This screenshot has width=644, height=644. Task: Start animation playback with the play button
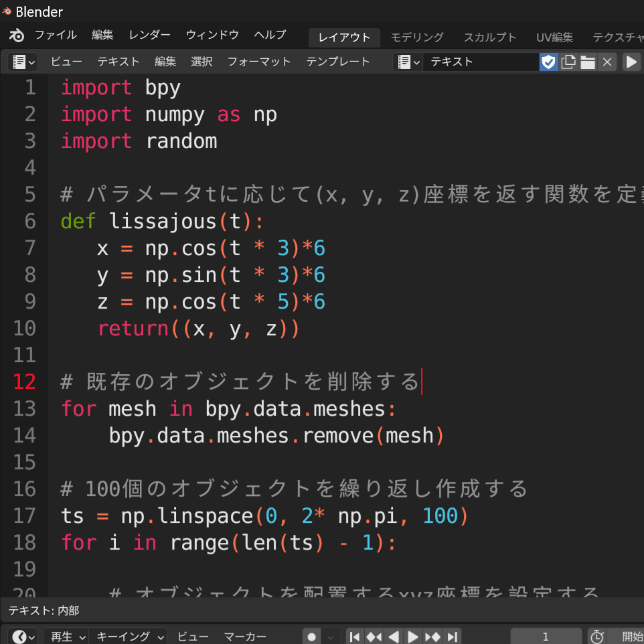tap(413, 636)
